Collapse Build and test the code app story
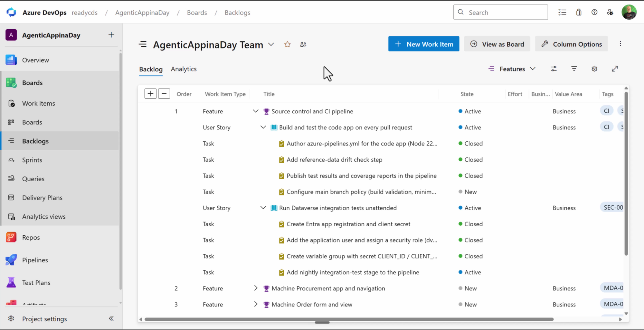644x330 pixels. [263, 127]
